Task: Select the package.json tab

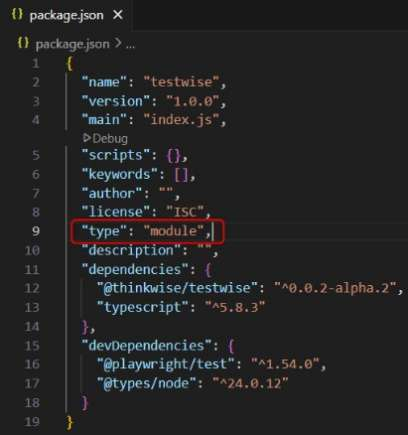Action: (67, 15)
